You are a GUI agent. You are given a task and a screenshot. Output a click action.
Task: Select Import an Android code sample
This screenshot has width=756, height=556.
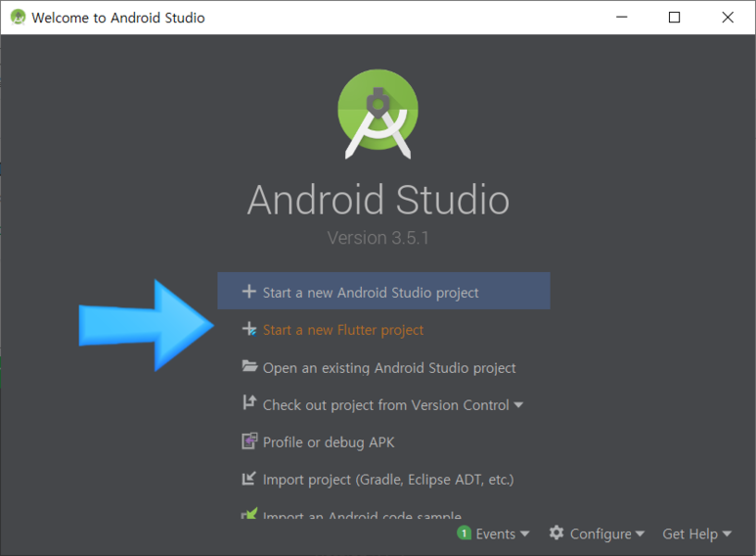pos(351,515)
